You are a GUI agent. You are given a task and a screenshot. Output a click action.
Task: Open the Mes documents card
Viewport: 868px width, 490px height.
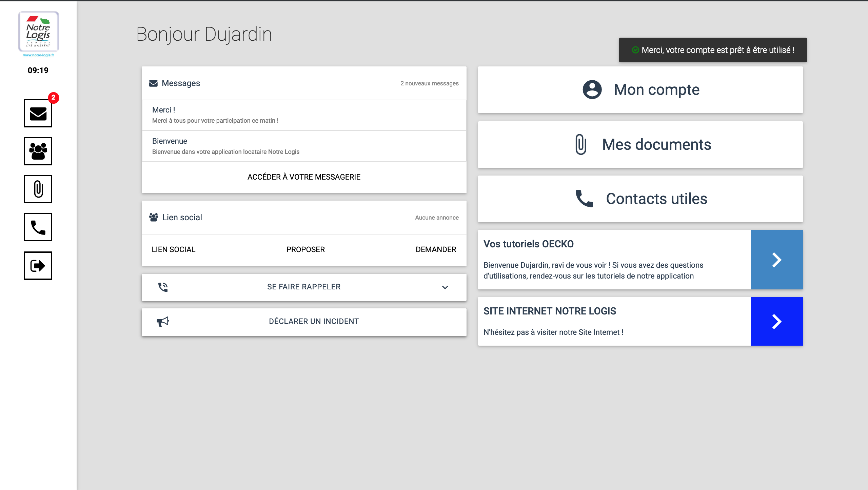[x=640, y=145]
